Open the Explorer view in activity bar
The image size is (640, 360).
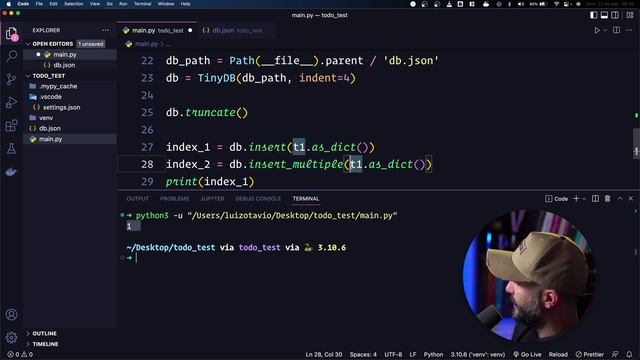(x=11, y=34)
